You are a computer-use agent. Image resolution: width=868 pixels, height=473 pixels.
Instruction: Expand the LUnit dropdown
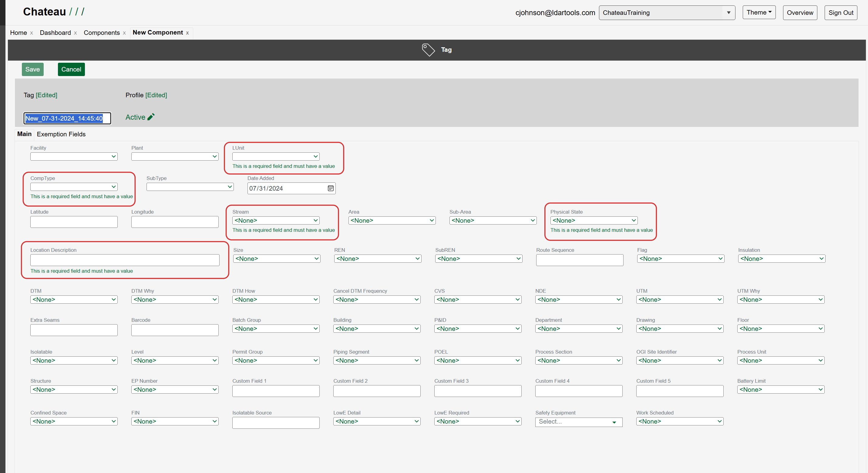point(276,157)
